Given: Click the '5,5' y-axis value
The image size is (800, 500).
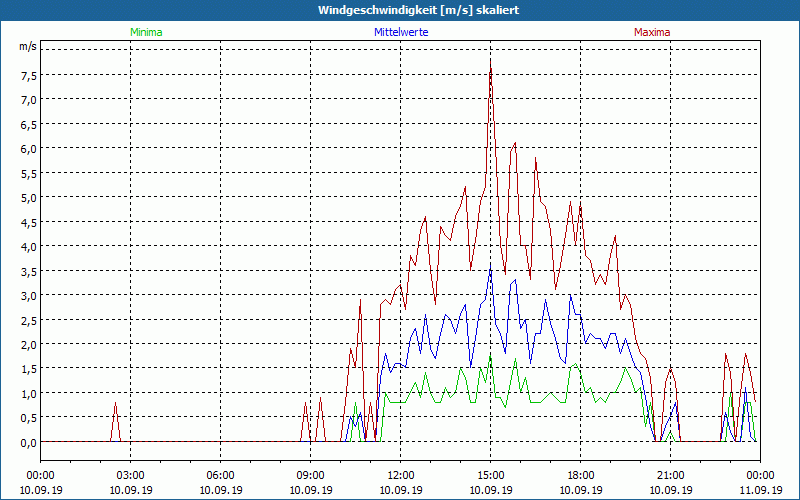Looking at the screenshot, I should click(29, 173).
